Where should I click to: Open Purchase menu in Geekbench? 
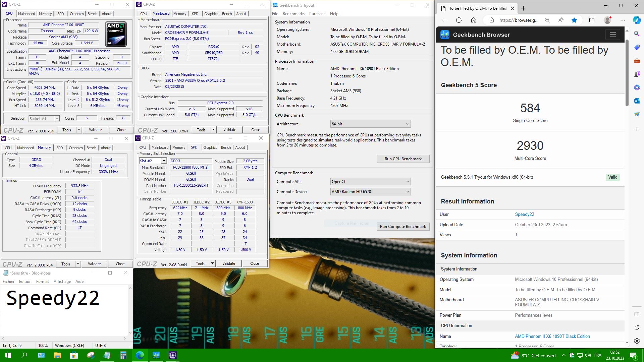click(x=317, y=14)
